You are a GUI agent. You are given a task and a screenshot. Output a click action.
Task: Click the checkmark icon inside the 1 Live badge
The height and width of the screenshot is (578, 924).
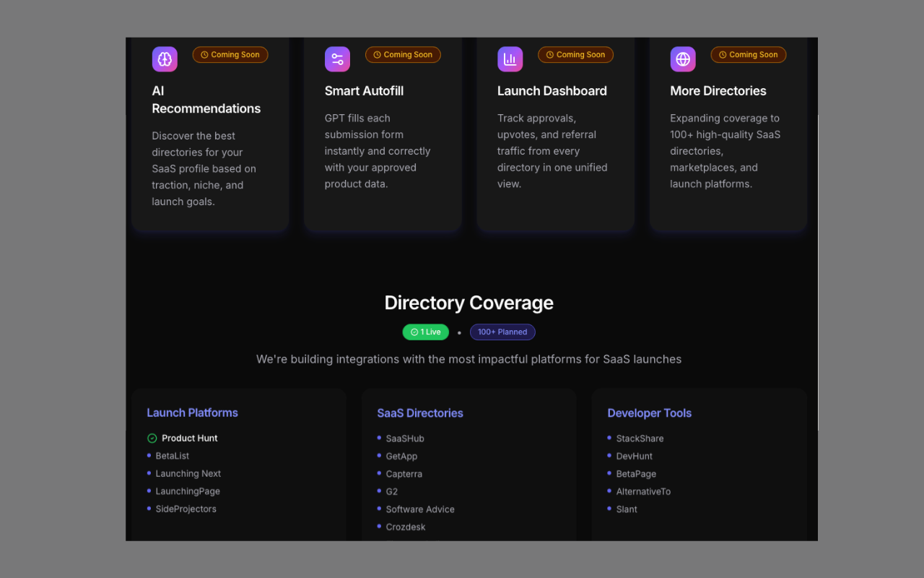coord(414,332)
